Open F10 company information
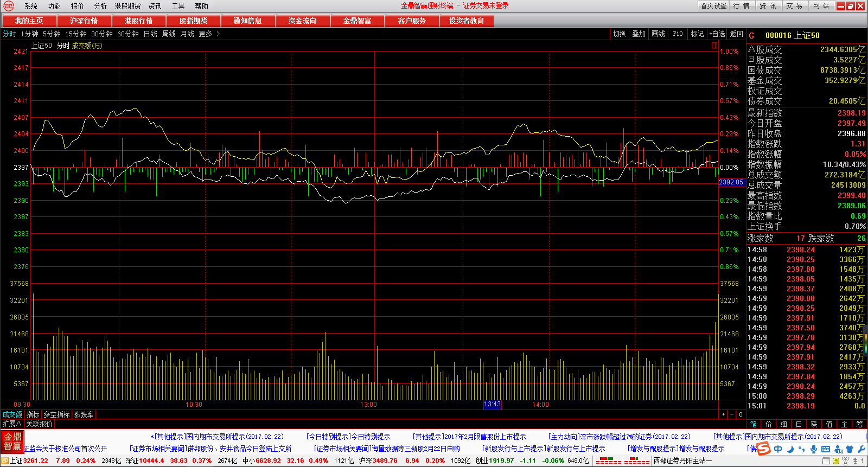Screen dimensions: 868x467 678,34
